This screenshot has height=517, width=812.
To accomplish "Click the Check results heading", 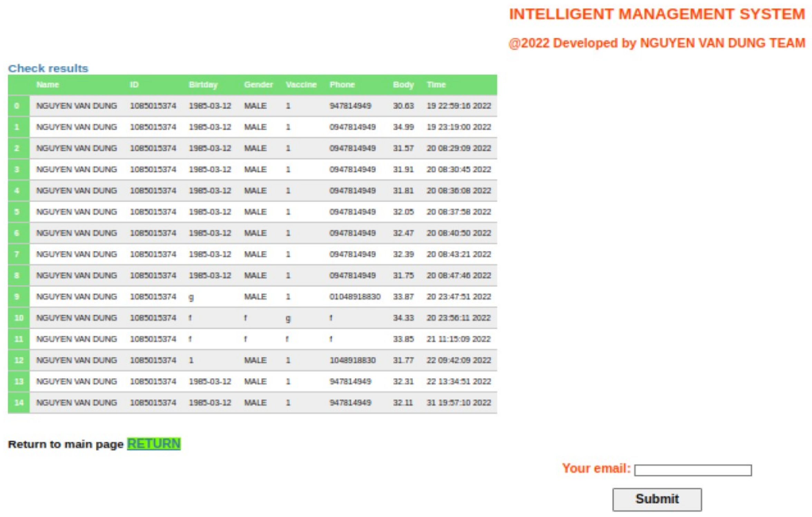I will point(48,68).
